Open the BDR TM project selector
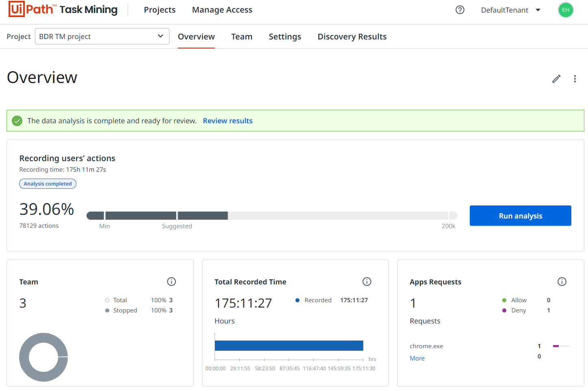This screenshot has width=588, height=391. (102, 37)
